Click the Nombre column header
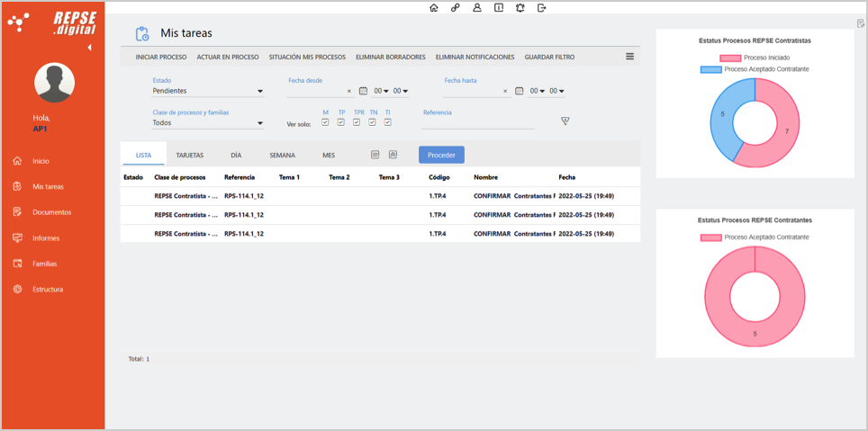The image size is (868, 431). pyautogui.click(x=485, y=177)
